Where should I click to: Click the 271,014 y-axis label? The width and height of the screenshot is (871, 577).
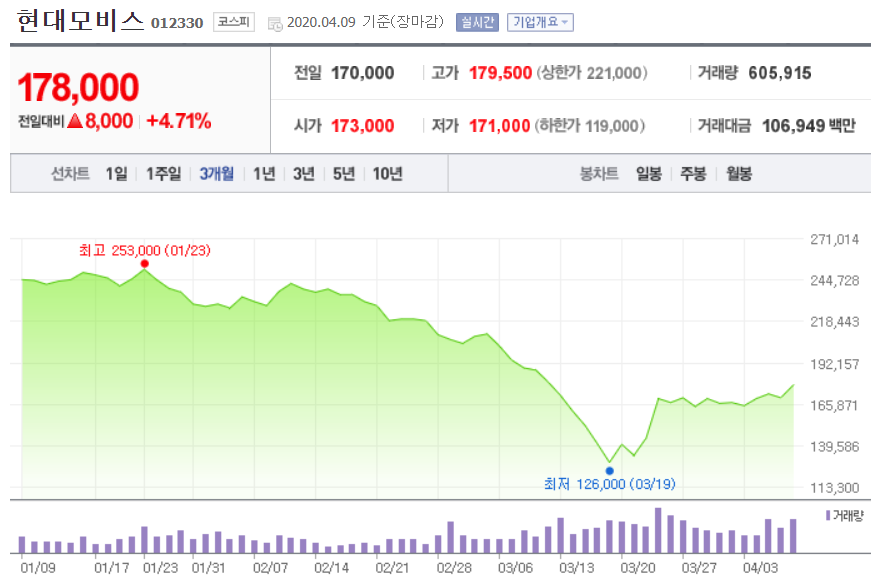click(834, 239)
